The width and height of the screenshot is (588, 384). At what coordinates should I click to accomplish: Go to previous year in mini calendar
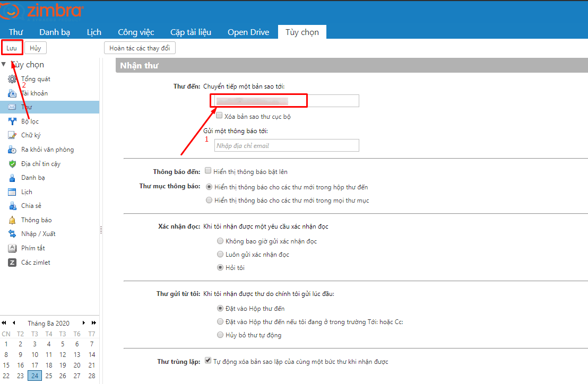click(4, 323)
